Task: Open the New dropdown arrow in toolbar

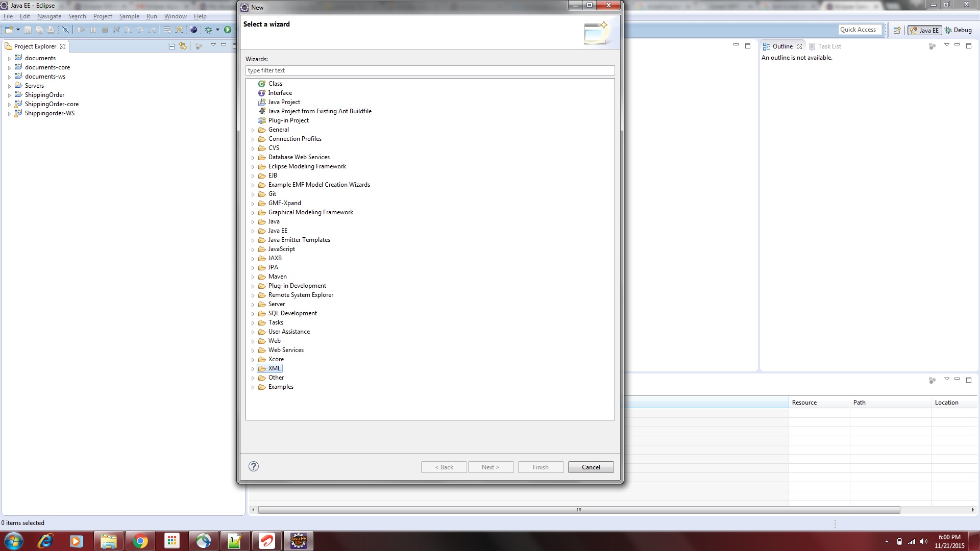Action: (18, 30)
